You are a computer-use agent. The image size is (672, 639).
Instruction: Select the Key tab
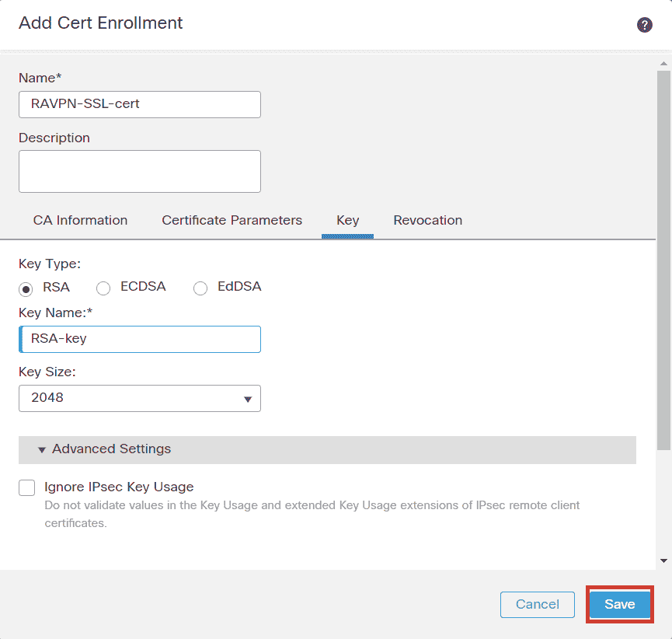tap(347, 221)
